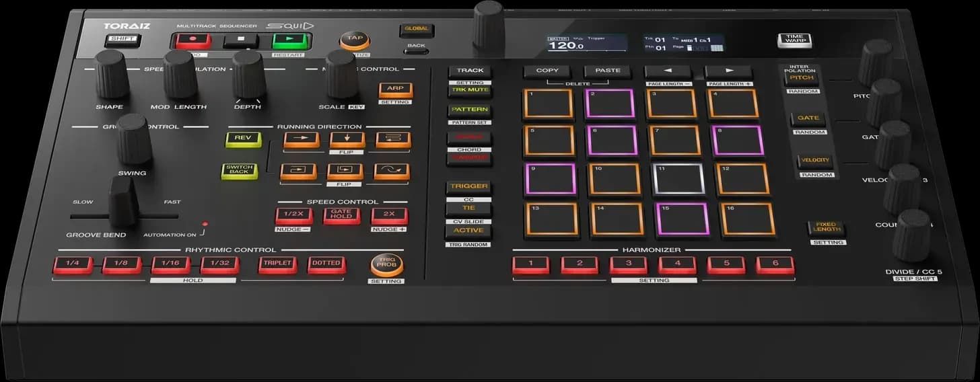Select the boxed right-arrow running direction
Screen dimensions: 980x382
[298, 171]
